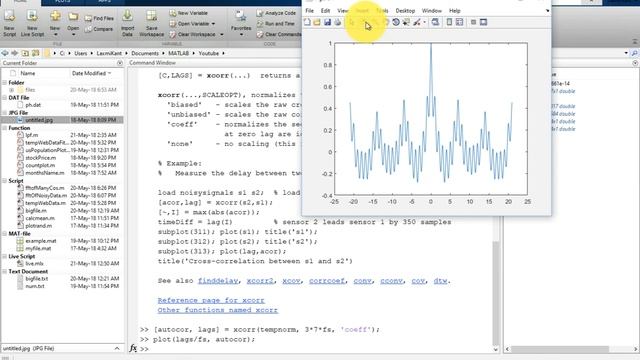This screenshot has width=640, height=360.
Task: Open Reference page for xcorr link
Action: pos(211,300)
